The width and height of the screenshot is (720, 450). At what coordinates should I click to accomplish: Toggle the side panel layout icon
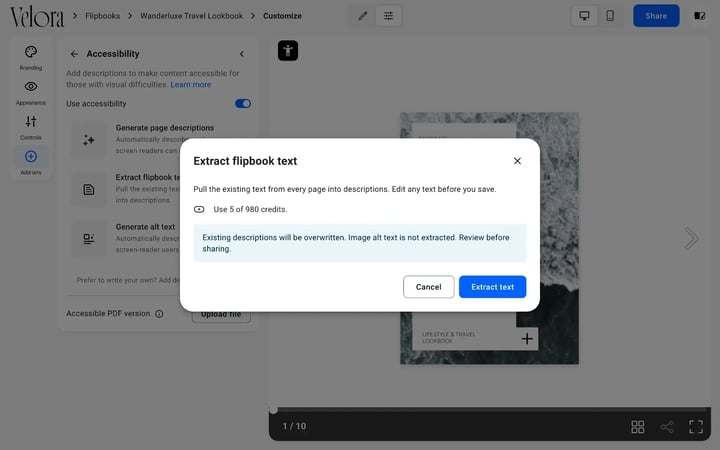point(699,16)
